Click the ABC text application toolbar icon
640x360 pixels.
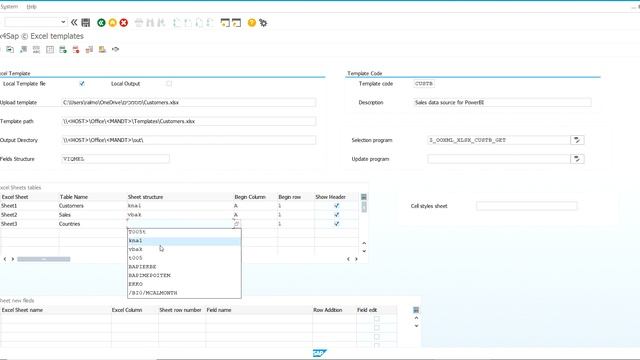pyautogui.click(x=36, y=49)
